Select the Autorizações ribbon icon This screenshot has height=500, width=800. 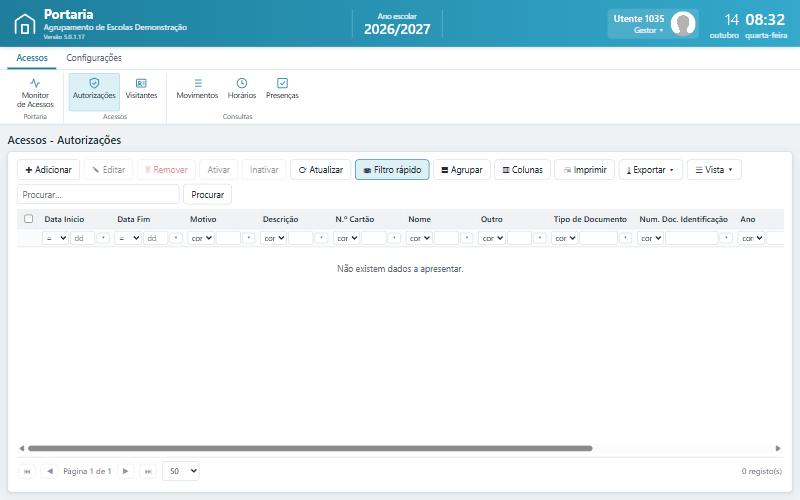[x=94, y=92]
